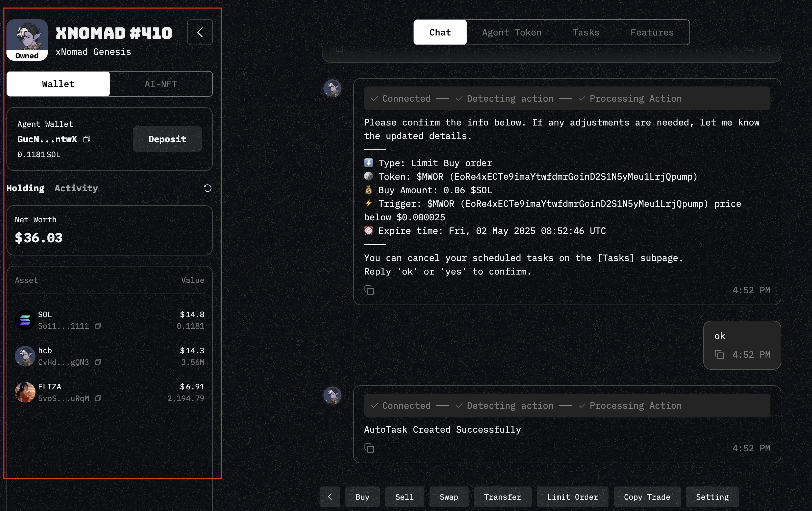Show the Activity list
This screenshot has width=812, height=511.
(x=76, y=188)
